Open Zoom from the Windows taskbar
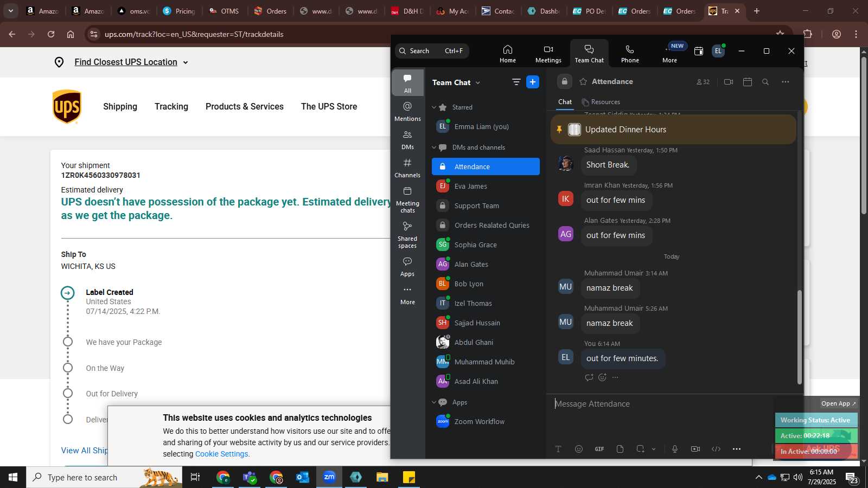Viewport: 868px width, 488px height. click(329, 477)
